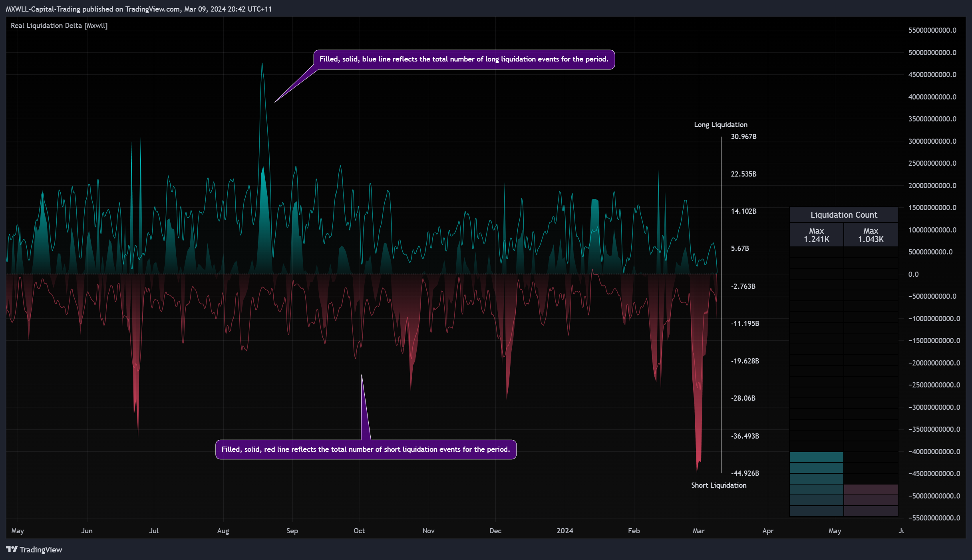The width and height of the screenshot is (972, 560).
Task: Click the 'Sep' time axis label
Action: (x=292, y=531)
